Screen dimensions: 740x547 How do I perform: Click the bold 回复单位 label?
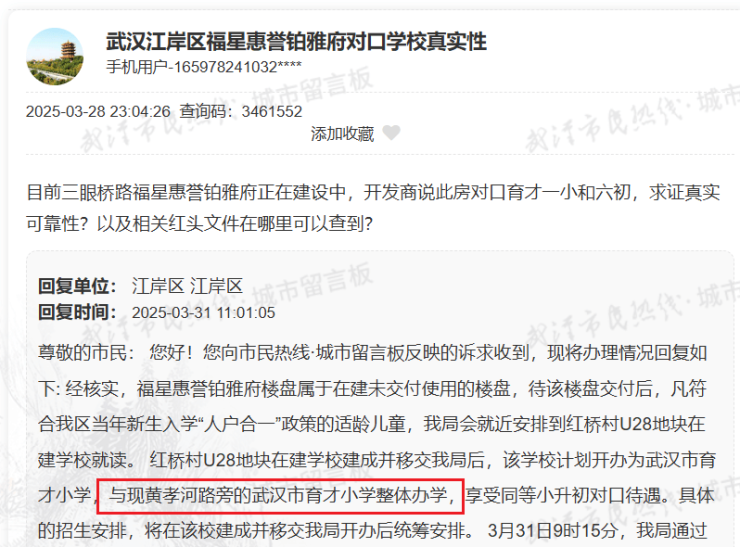tap(77, 286)
